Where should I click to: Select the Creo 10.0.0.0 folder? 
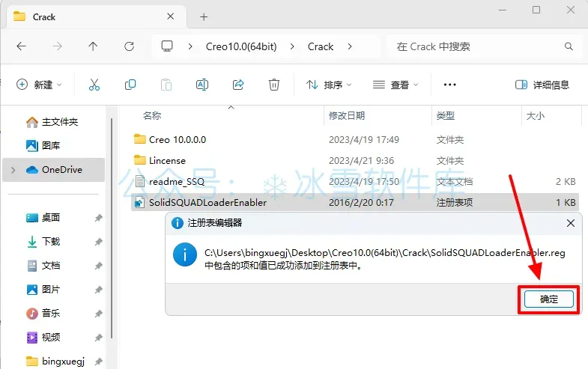[x=178, y=140]
